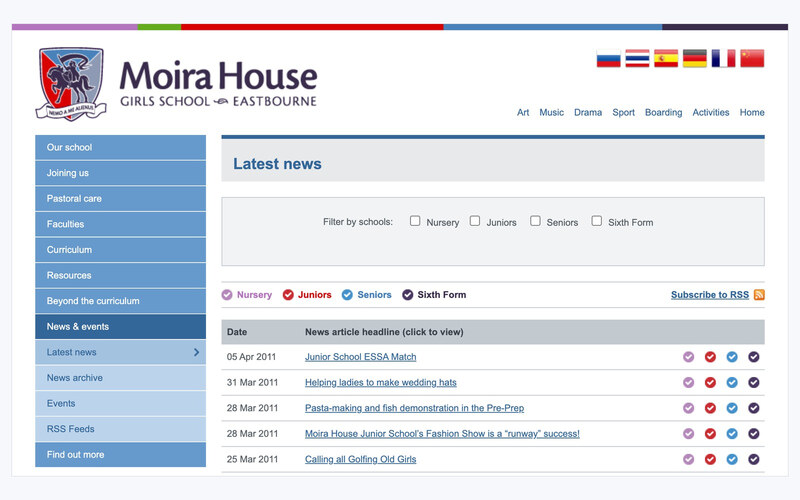The image size is (800, 500).
Task: Click Subscribe to RSS link
Action: pos(710,295)
